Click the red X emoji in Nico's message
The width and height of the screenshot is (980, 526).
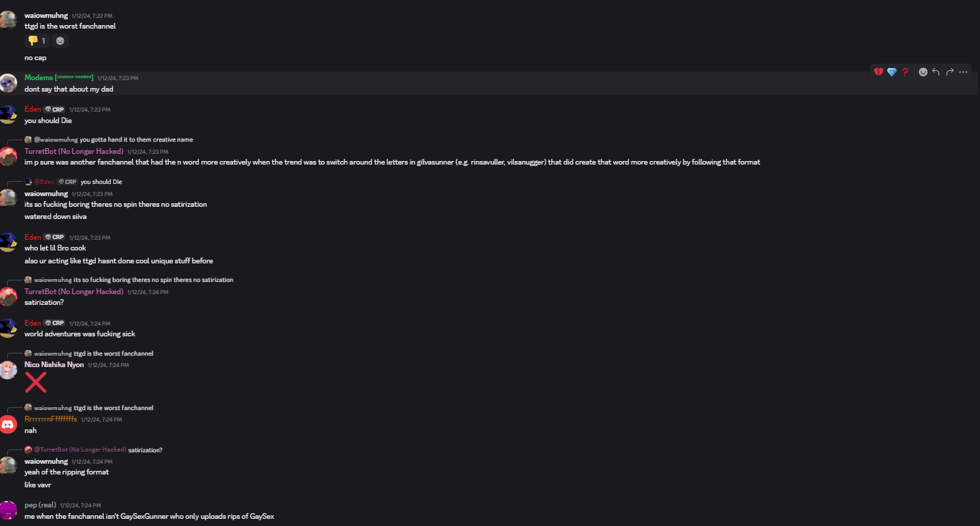click(x=36, y=382)
